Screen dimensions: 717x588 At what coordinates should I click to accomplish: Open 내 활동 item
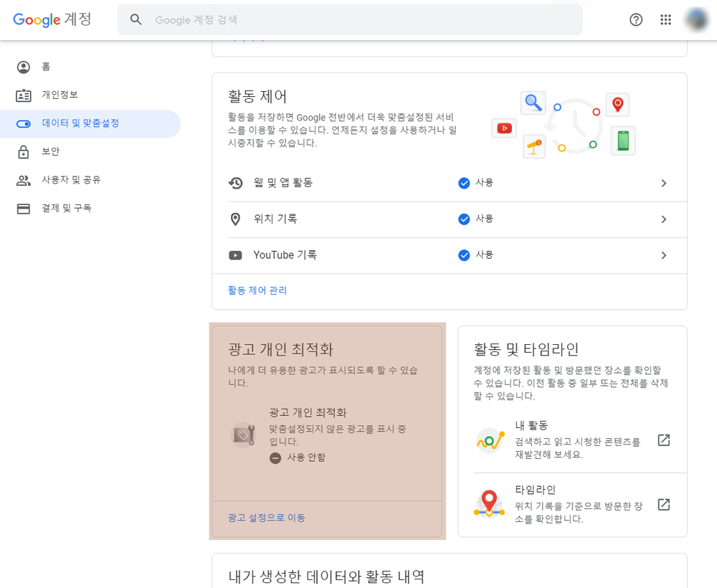572,440
